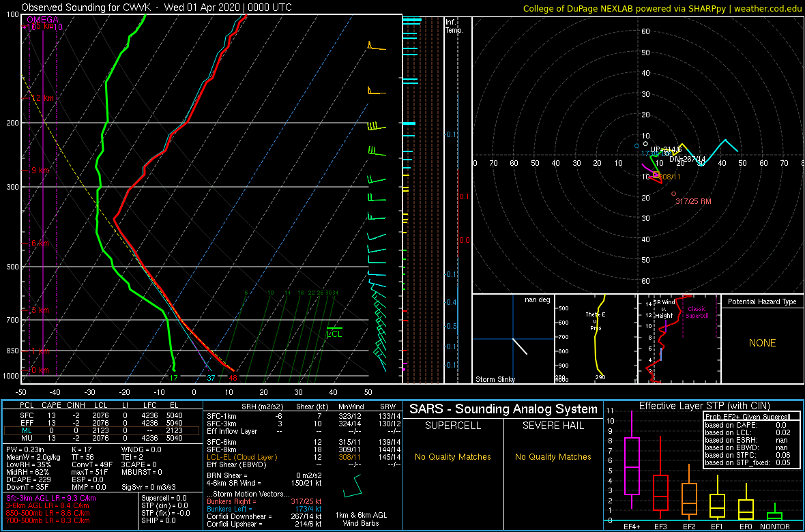805x532 pixels.
Task: Click 'SHIP = 0.0' index
Action: [158, 520]
